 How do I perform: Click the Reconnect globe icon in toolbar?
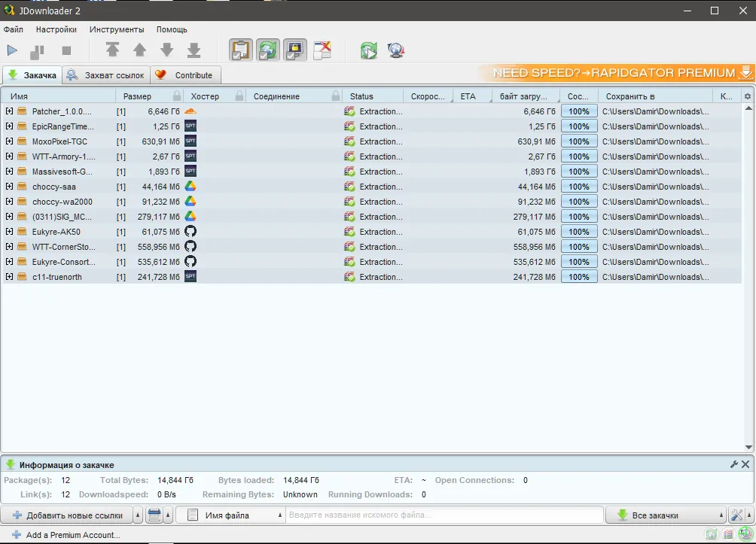coord(396,50)
